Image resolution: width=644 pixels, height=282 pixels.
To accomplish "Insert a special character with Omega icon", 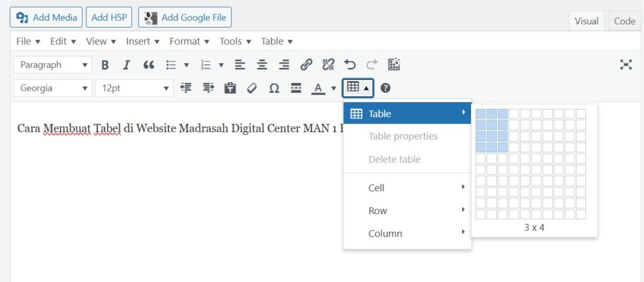I will (x=274, y=88).
